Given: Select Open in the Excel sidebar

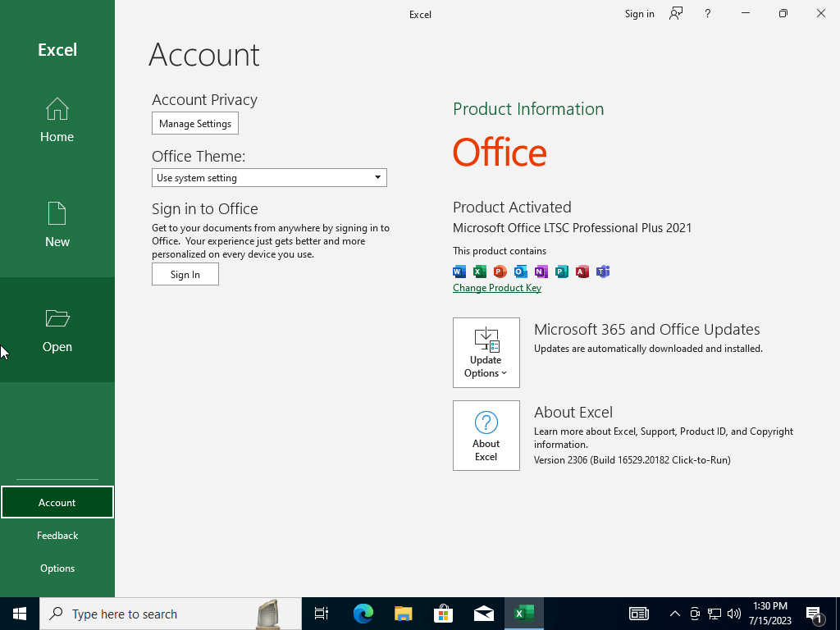Looking at the screenshot, I should 57,330.
